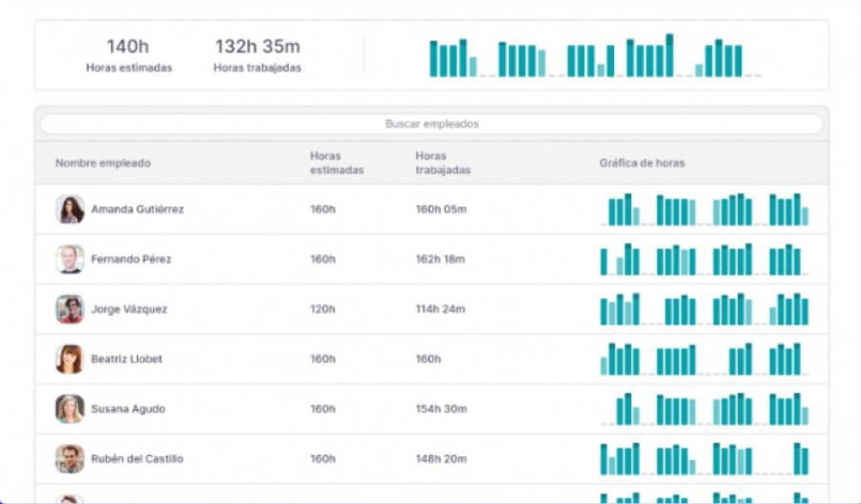
Task: Click 148h 20m worked hours for Rubén
Action: point(441,459)
